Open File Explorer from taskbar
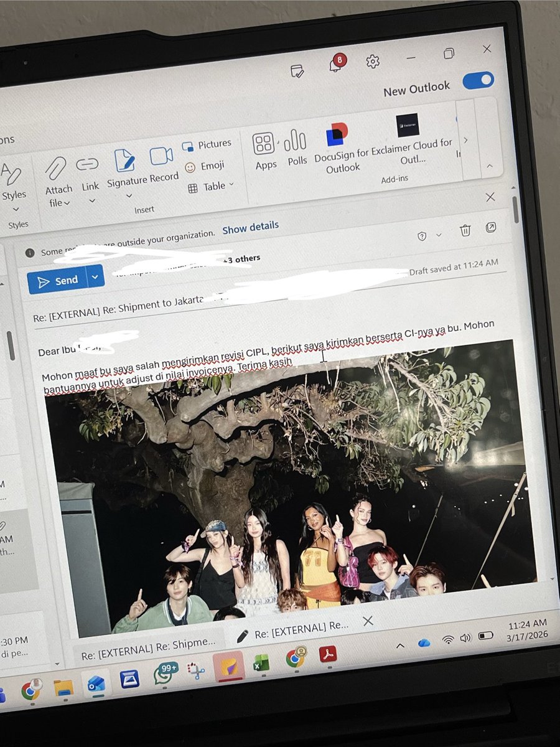Image resolution: width=560 pixels, height=747 pixels. (x=63, y=688)
